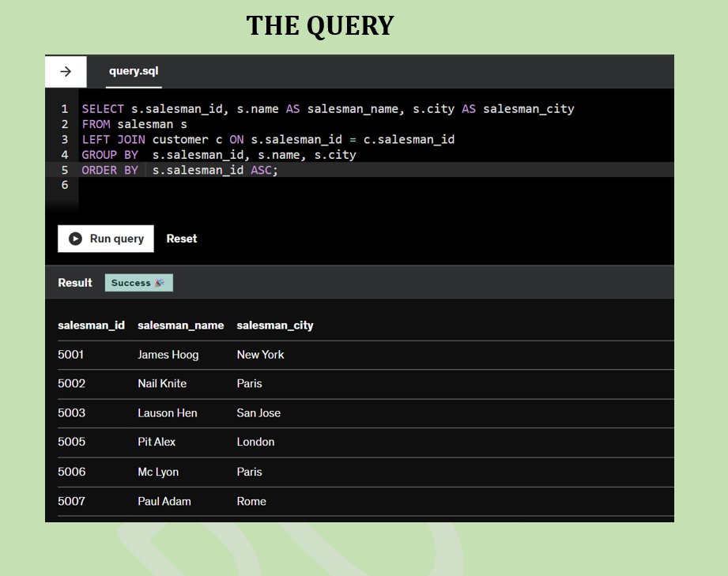Click cell 5001 in results

[70, 355]
